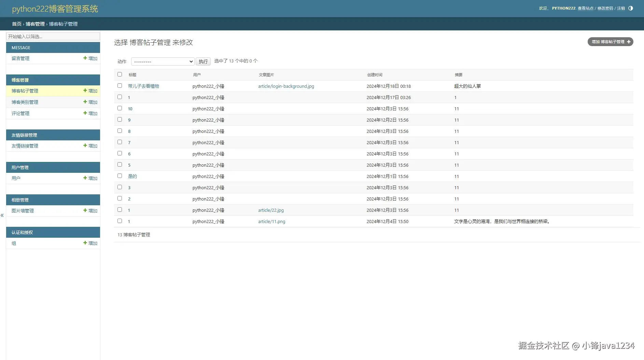Check the box for the post titled 是的
This screenshot has width=644, height=360.
pos(120,176)
